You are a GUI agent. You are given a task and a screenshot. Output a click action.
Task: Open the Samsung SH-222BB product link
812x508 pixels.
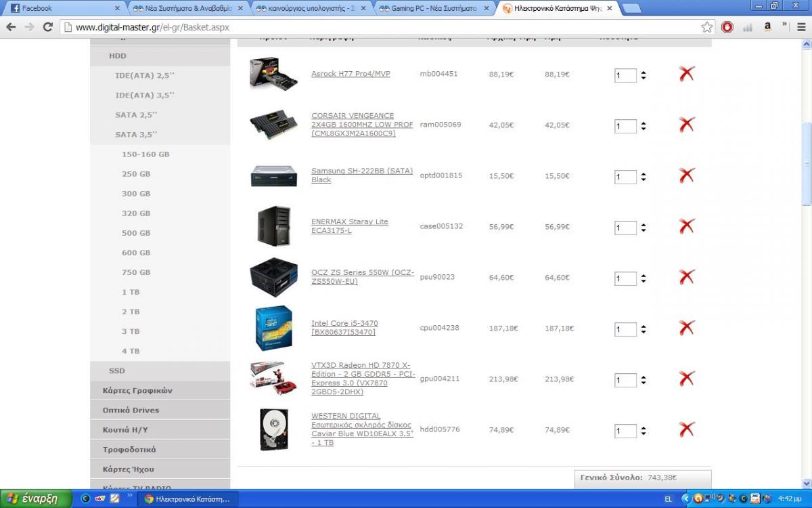pos(362,175)
